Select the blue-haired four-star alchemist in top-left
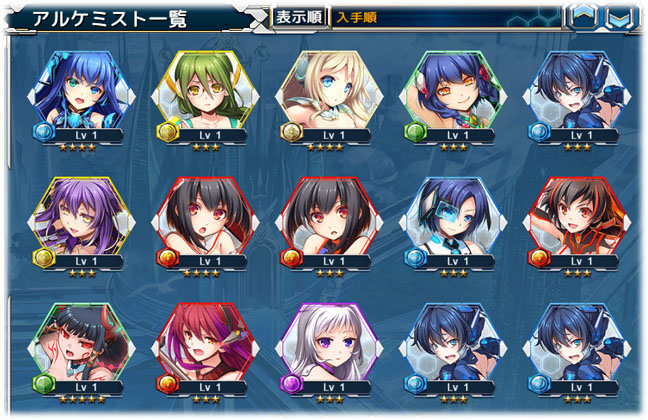Viewport: 648px width, 420px height. (81, 91)
